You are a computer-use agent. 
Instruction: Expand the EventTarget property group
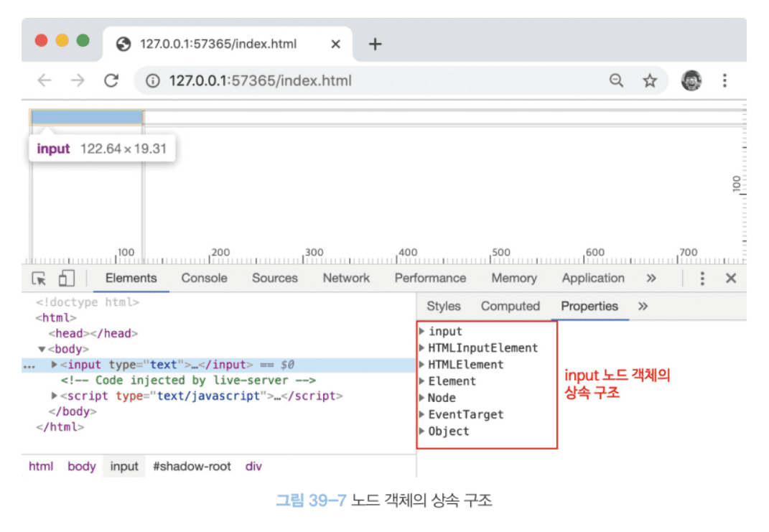(x=422, y=415)
